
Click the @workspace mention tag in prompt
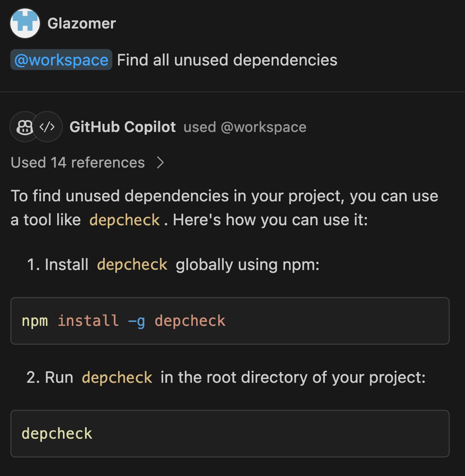61,60
